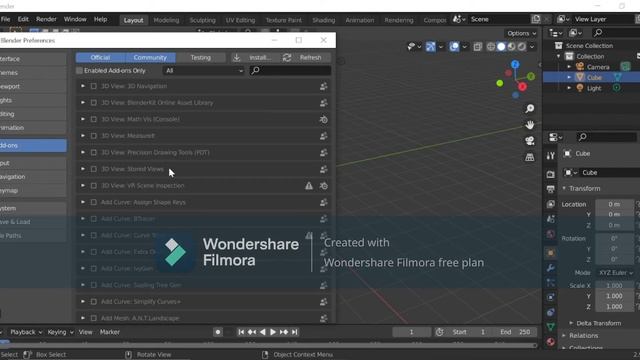Expand the Cube item in outliner
Screen dimensions: 640x360
point(569,77)
